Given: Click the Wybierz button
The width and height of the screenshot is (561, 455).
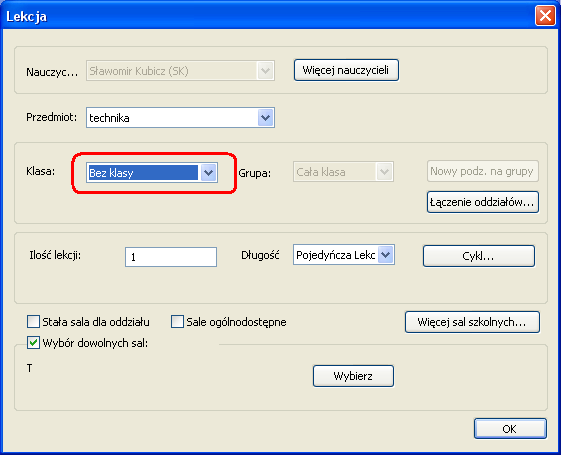Looking at the screenshot, I should [x=353, y=376].
